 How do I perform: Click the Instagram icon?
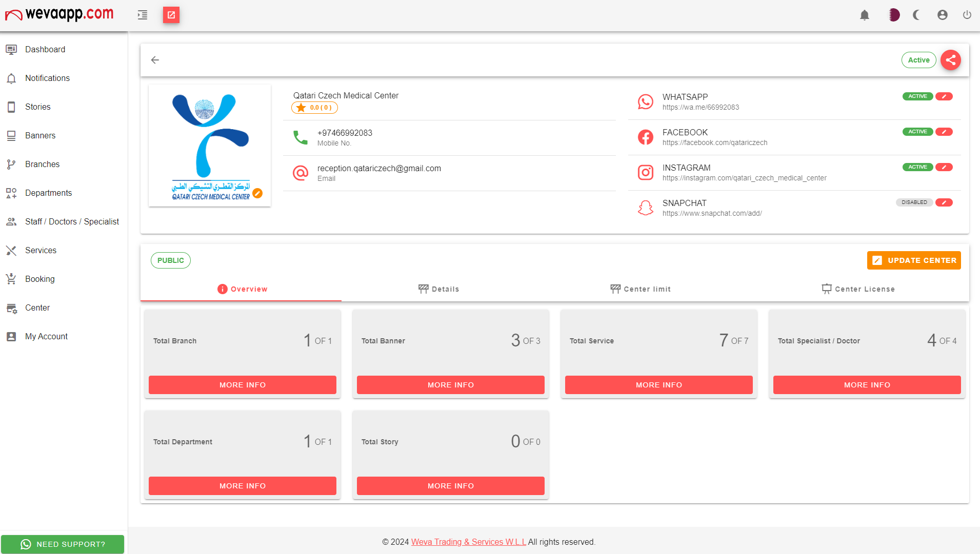click(646, 172)
